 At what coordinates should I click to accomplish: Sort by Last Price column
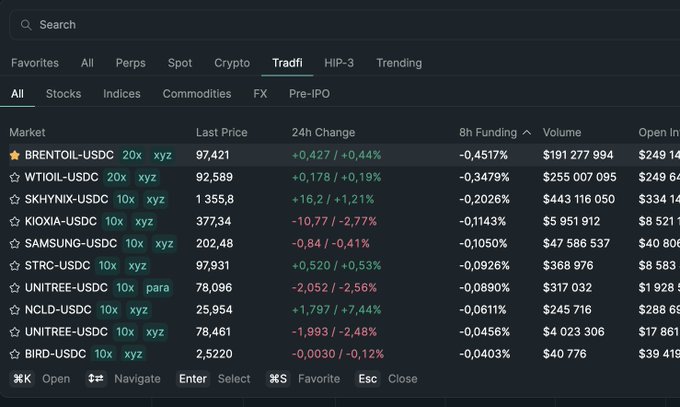coord(222,132)
